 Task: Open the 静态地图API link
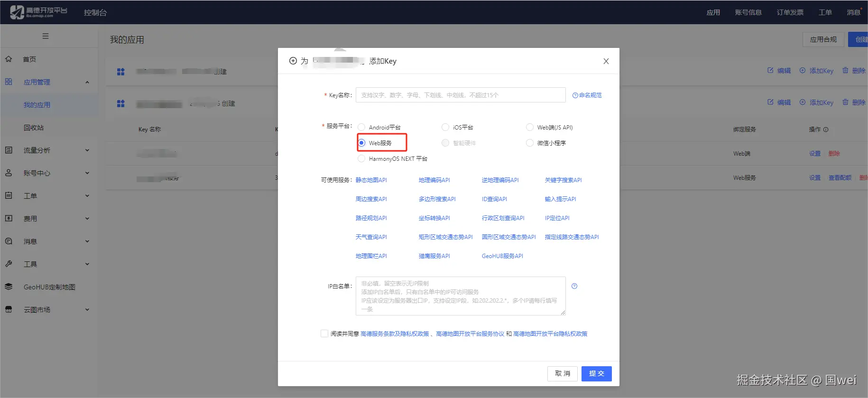coord(371,180)
